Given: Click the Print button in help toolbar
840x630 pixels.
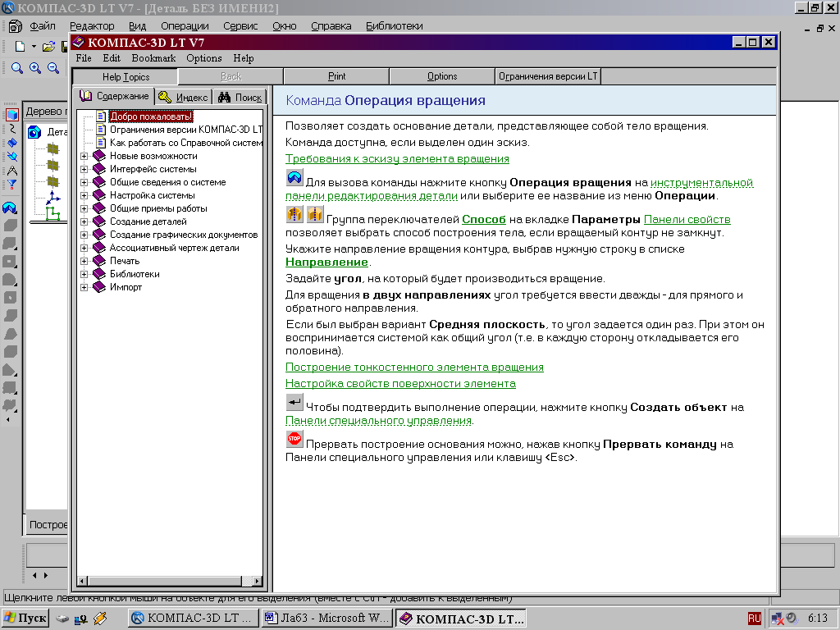Looking at the screenshot, I should click(336, 76).
